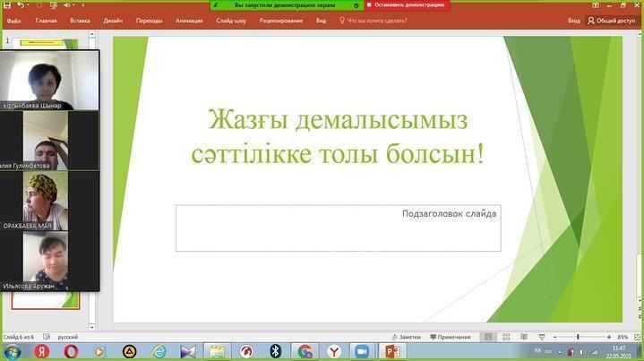The image size is (644, 361).
Task: Open Google Chrome from taskbar
Action: tap(305, 351)
